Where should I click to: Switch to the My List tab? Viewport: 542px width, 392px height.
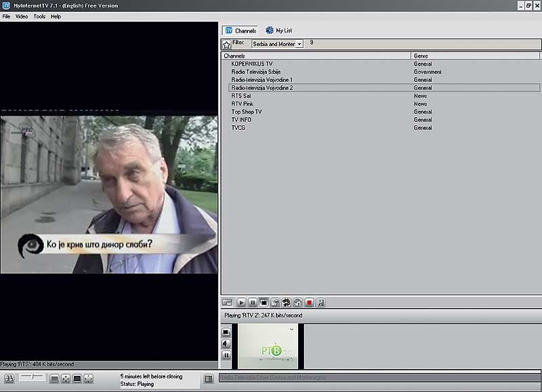pyautogui.click(x=279, y=30)
